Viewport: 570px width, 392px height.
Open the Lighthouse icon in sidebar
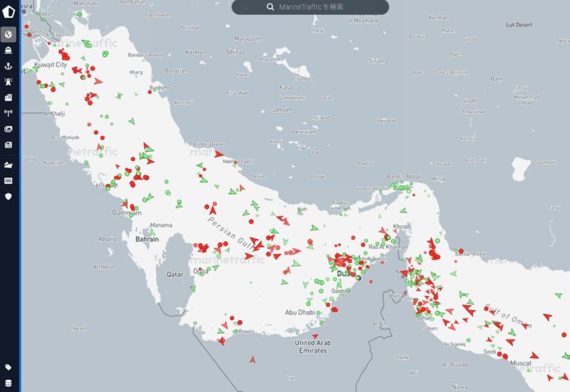click(9, 82)
